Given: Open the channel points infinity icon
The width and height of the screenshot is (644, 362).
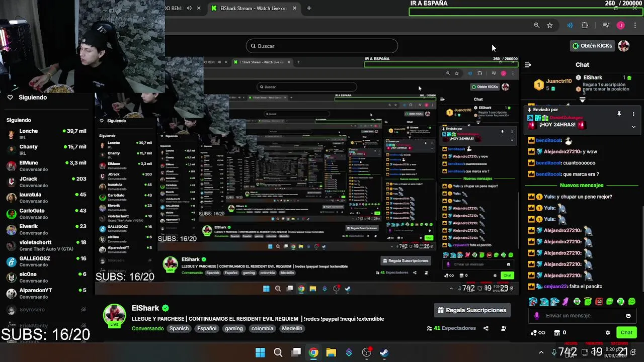Looking at the screenshot, I should pyautogui.click(x=538, y=332).
